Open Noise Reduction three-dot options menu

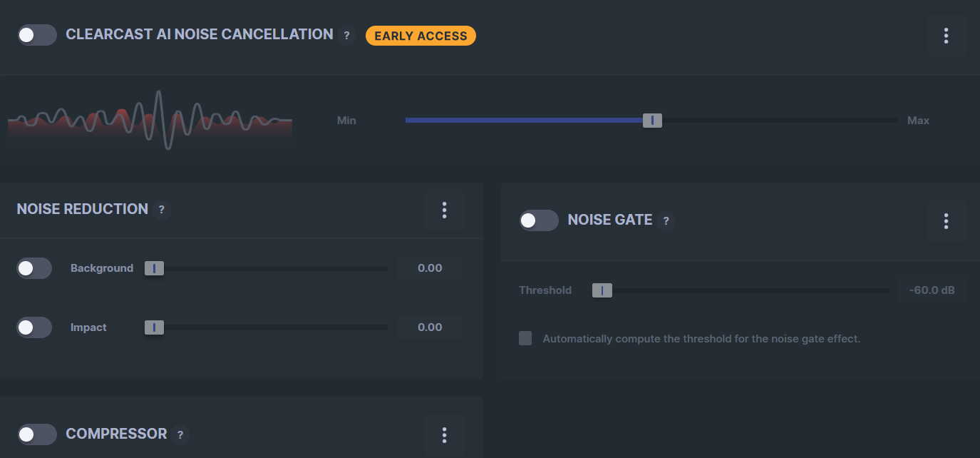[444, 210]
